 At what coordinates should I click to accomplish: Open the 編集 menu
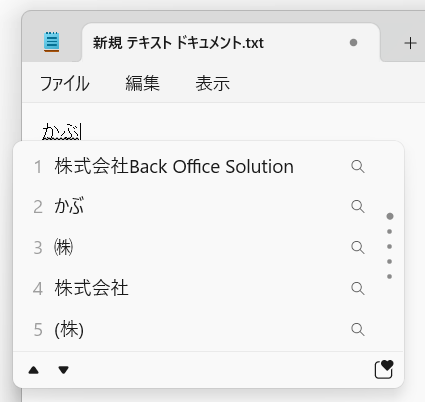(x=142, y=83)
